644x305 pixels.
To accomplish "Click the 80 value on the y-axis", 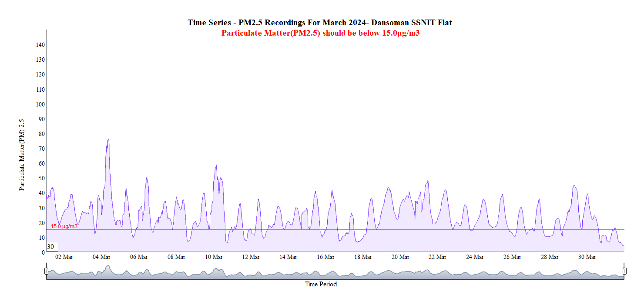I will click(x=41, y=134).
